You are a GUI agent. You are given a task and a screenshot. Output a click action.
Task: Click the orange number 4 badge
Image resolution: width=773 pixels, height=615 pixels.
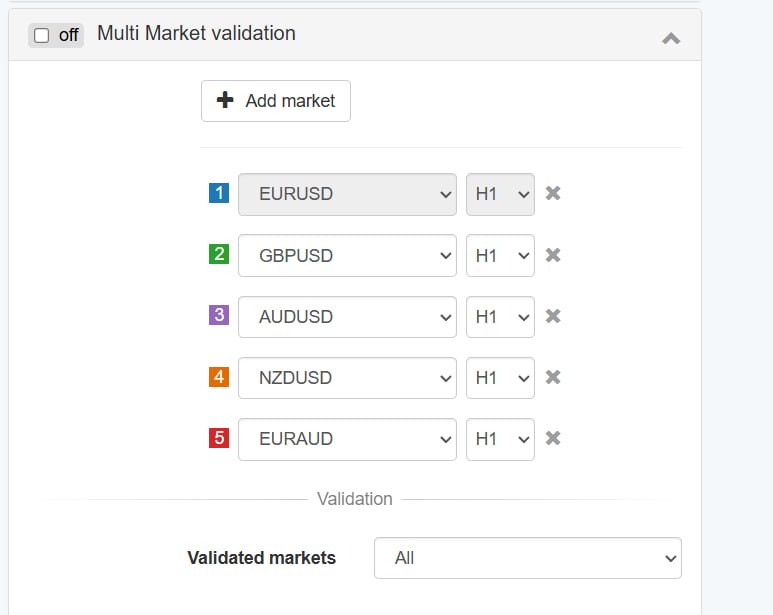pyautogui.click(x=219, y=377)
